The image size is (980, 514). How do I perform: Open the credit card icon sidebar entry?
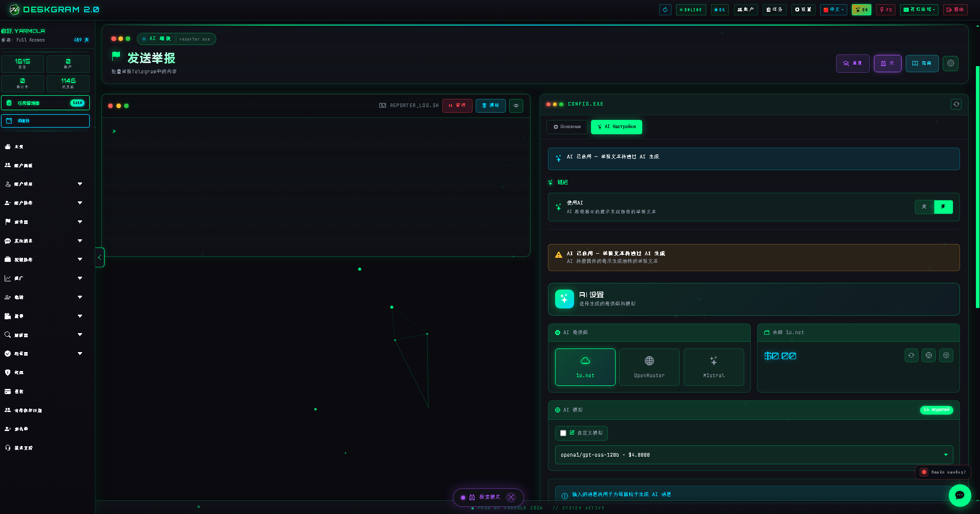[x=8, y=392]
